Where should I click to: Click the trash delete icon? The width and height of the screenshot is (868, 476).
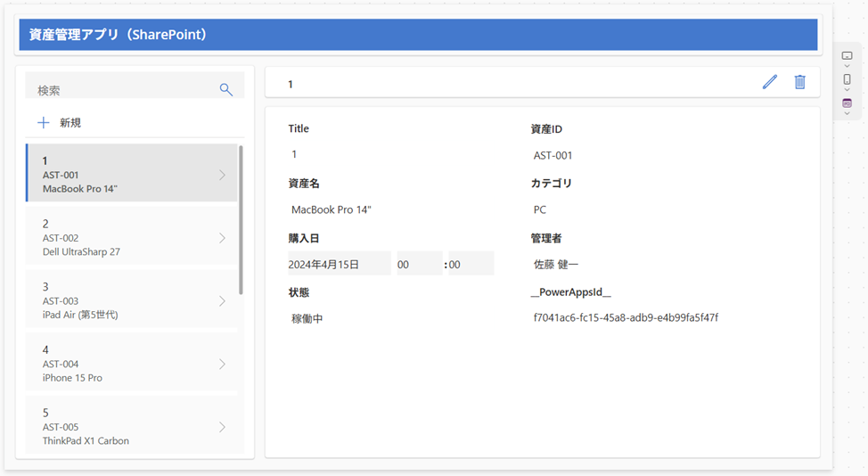[800, 82]
